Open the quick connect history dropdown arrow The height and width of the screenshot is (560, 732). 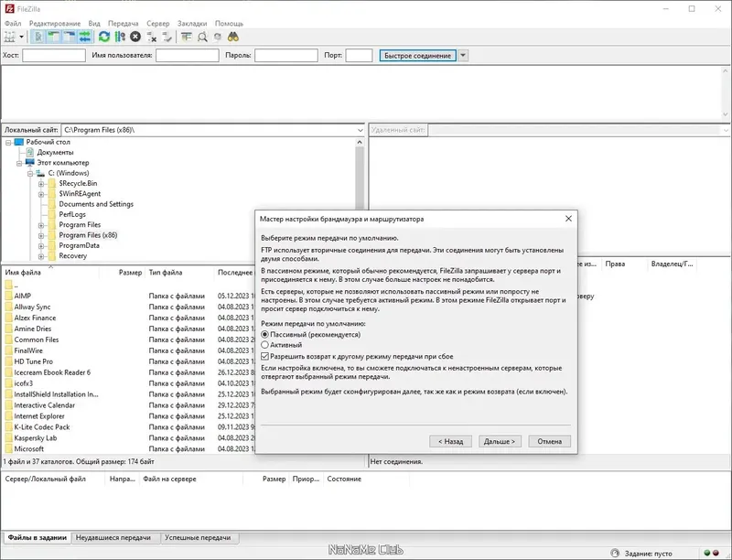pos(463,56)
